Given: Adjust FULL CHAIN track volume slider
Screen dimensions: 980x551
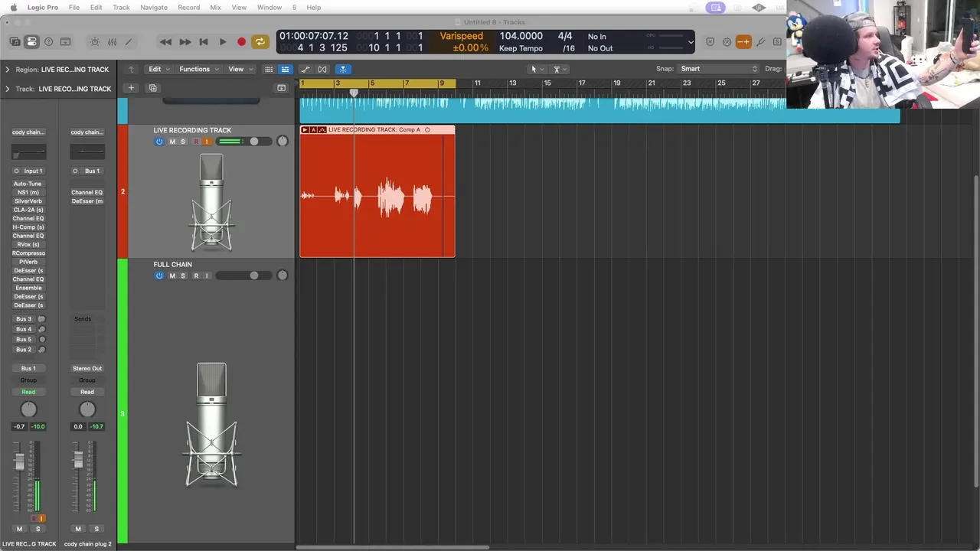Looking at the screenshot, I should 243,275.
